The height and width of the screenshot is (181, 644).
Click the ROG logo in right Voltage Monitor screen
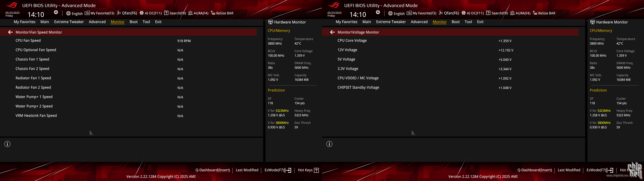point(334,5)
